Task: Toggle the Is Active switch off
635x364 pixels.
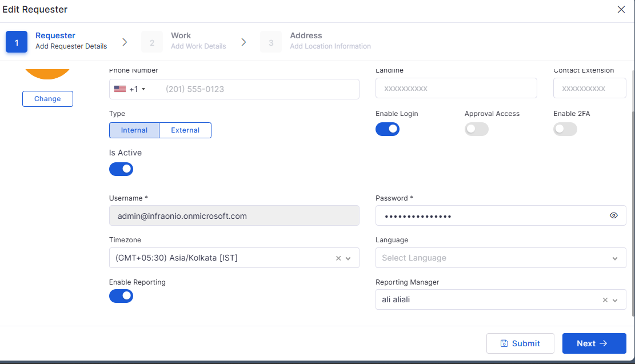Action: pyautogui.click(x=121, y=169)
